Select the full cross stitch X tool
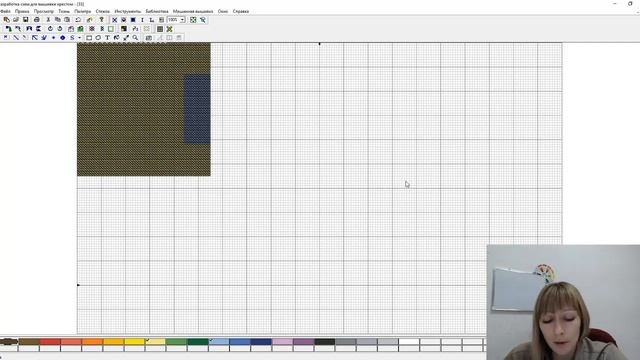Screen dimensions: 640x360 115,20
